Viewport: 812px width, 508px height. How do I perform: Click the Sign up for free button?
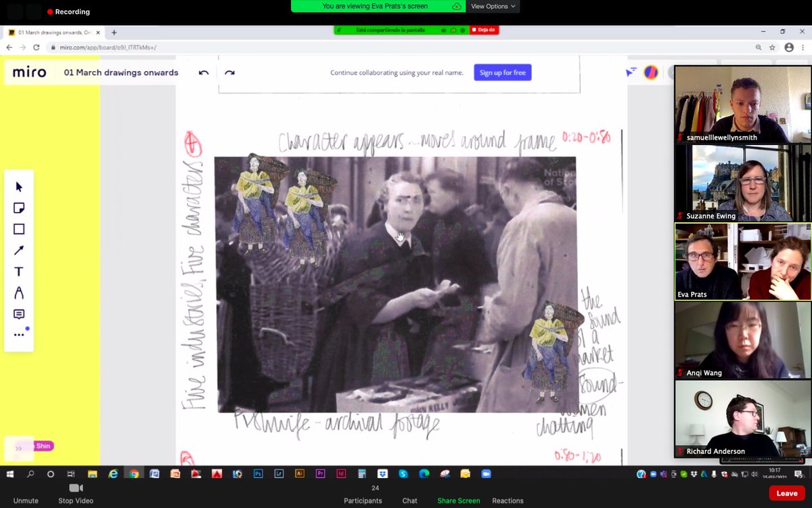(503, 72)
